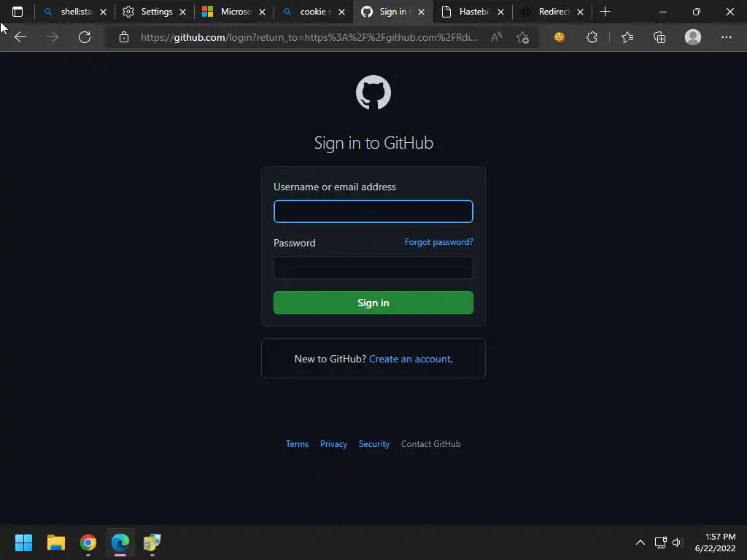Open the Collections icon in toolbar
Screen dimensions: 747x560
pos(659,37)
